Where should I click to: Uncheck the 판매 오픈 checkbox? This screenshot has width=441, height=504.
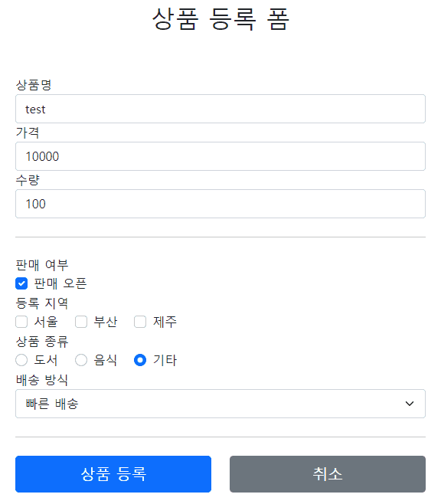click(21, 283)
